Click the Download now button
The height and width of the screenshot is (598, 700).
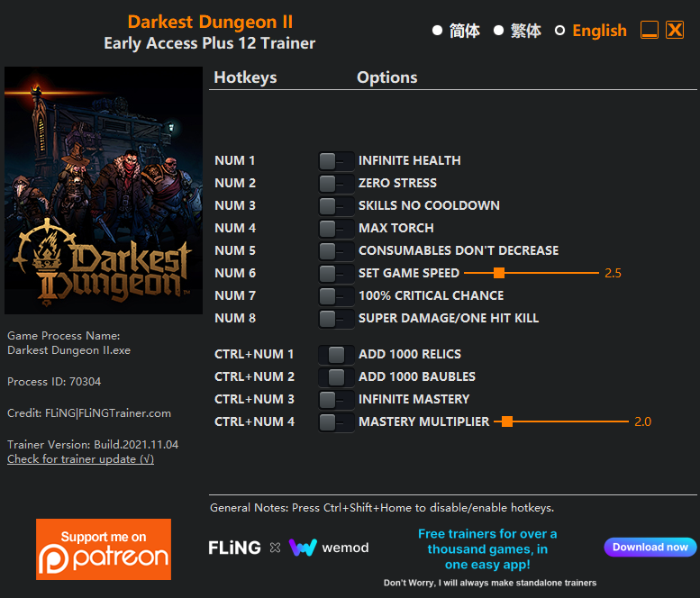click(650, 548)
